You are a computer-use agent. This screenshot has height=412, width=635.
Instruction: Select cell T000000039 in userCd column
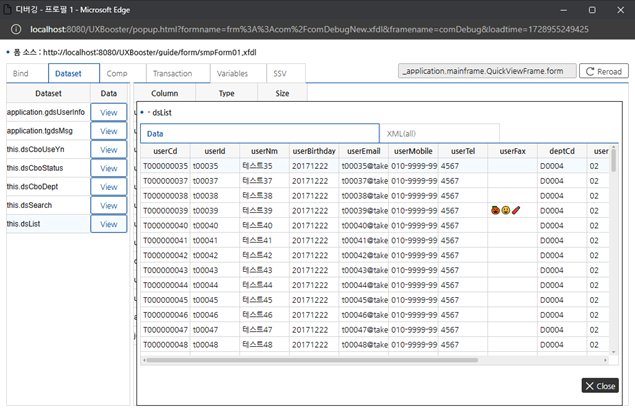point(165,211)
